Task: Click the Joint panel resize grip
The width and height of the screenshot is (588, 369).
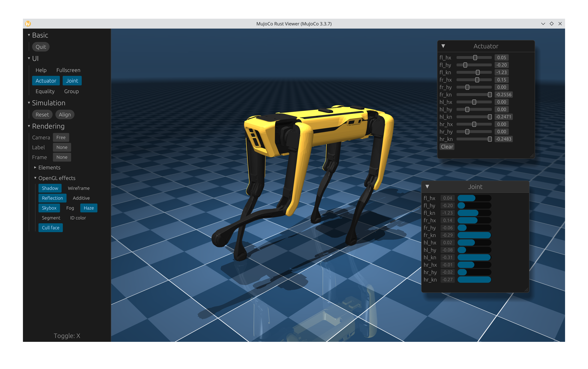Action: [526, 290]
